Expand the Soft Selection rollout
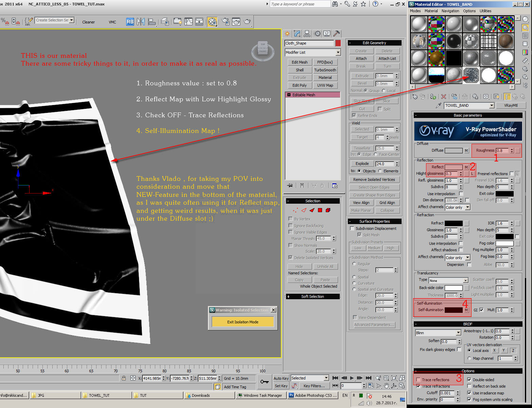Image resolution: width=532 pixels, height=408 pixels. coord(313,296)
